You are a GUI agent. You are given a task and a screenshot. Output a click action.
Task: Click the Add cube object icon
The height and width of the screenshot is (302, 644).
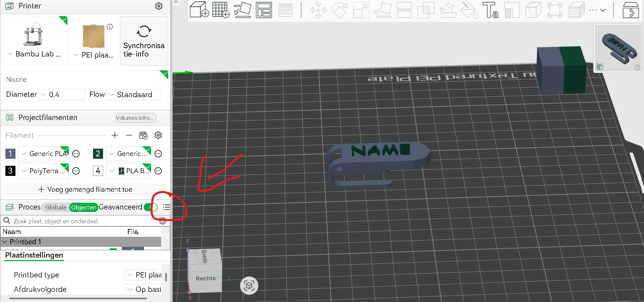199,10
